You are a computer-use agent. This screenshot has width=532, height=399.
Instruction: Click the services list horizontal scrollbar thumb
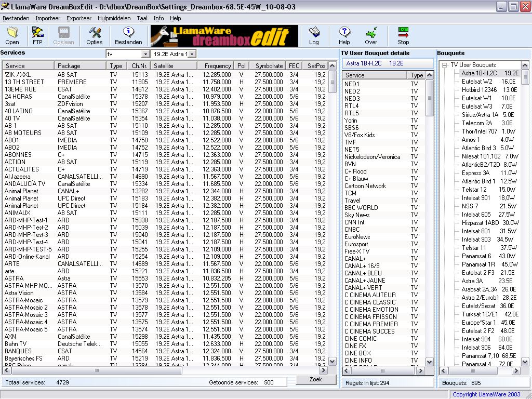click(x=97, y=370)
